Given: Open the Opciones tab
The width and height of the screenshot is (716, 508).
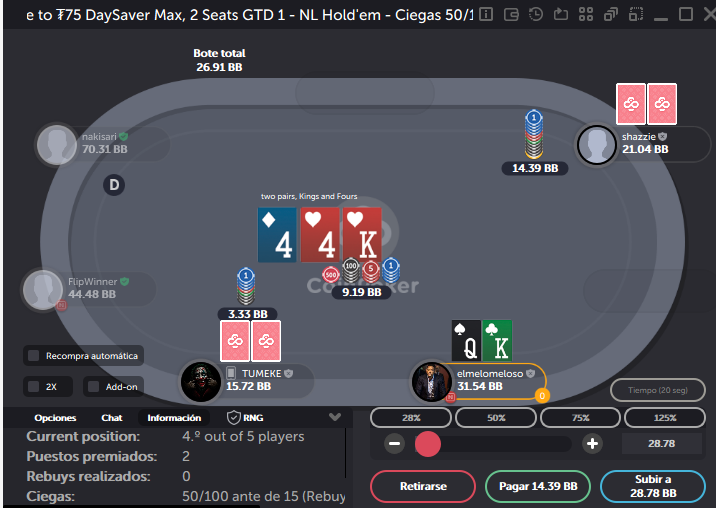Looking at the screenshot, I should click(x=55, y=418).
